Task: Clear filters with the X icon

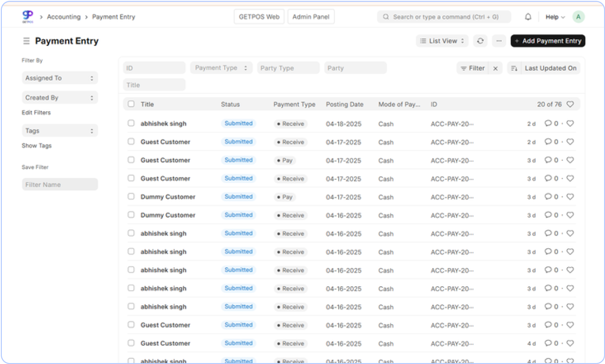Action: pyautogui.click(x=495, y=69)
